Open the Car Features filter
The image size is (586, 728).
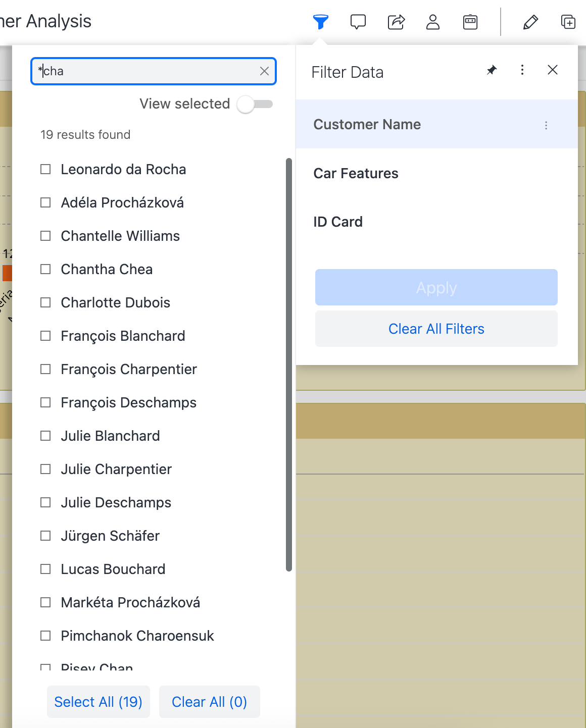(x=356, y=173)
